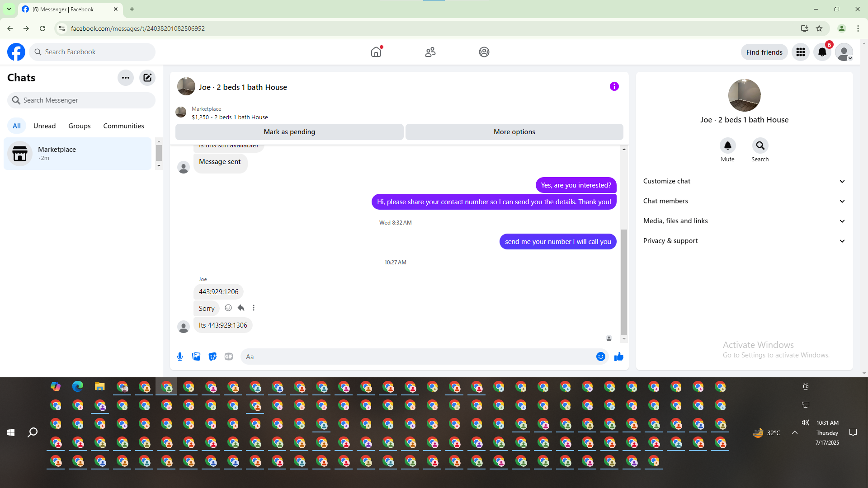Click Mark as pending button
Screen dimensions: 868x488
coord(289,132)
